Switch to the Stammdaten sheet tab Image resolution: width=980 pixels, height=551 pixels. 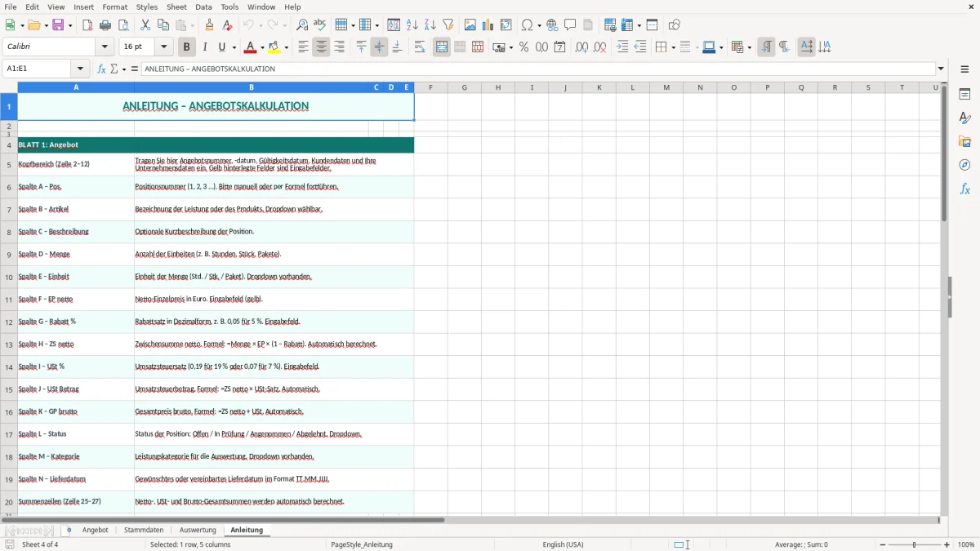coord(144,530)
